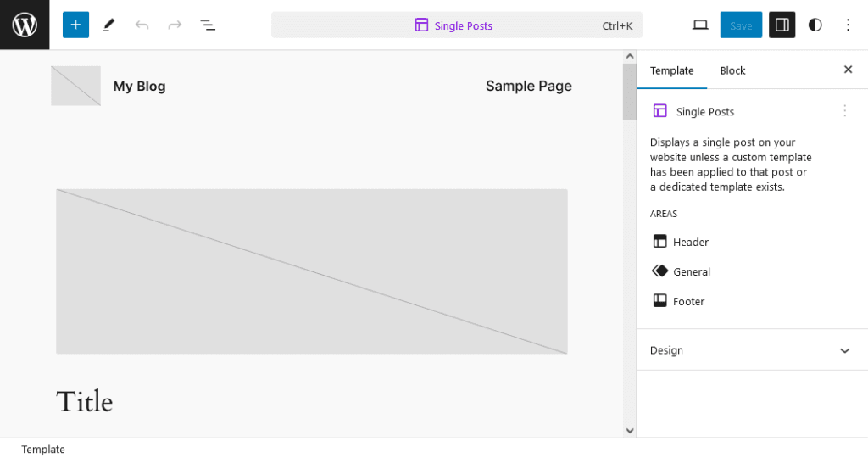This screenshot has height=458, width=868.
Task: Click the Save button
Action: click(x=741, y=25)
